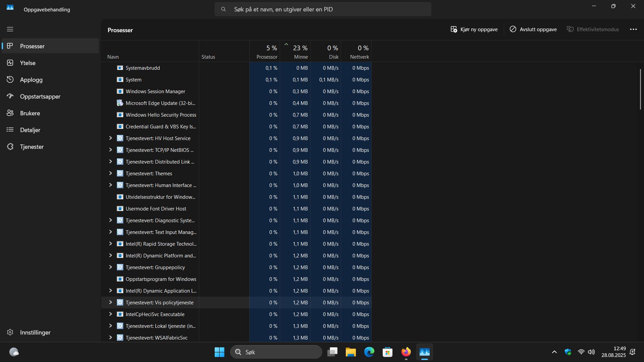The width and height of the screenshot is (644, 362).
Task: Expand Intel(R) Rapid Storage Technology row
Action: point(110,244)
